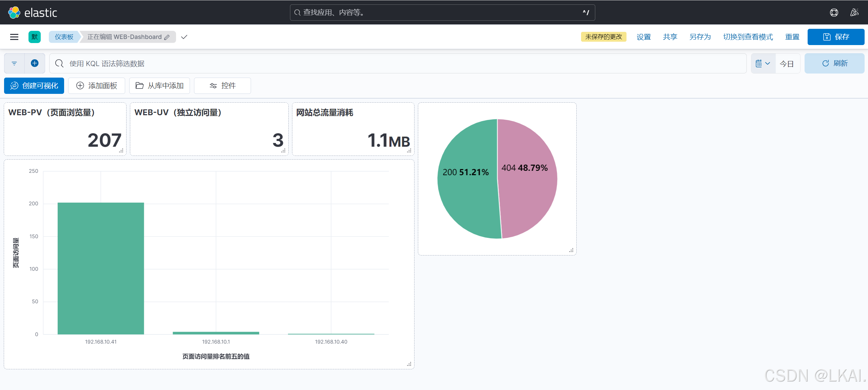Click the 刷新 refresh button

[x=834, y=63]
